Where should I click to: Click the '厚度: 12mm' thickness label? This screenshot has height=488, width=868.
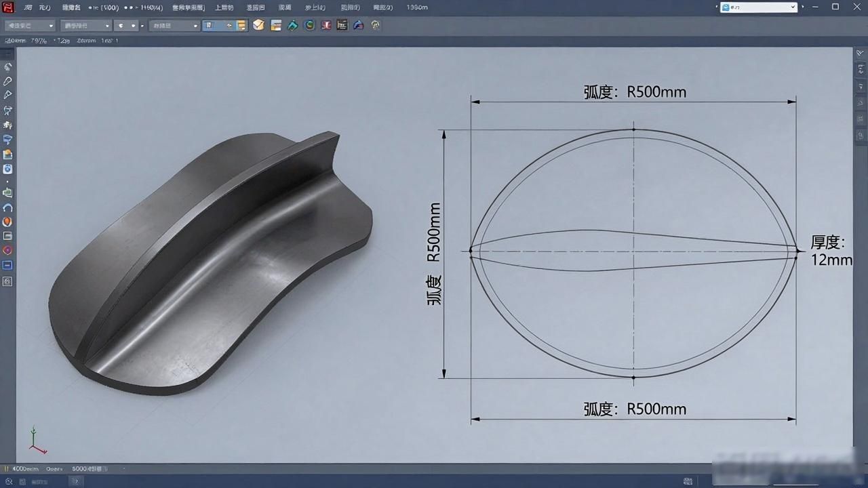tap(831, 251)
